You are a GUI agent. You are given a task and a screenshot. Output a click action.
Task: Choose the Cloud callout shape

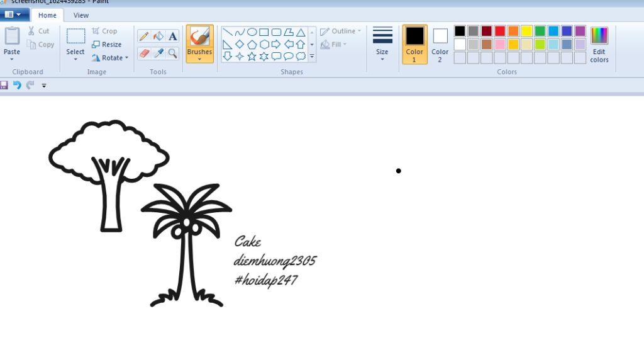coord(301,56)
